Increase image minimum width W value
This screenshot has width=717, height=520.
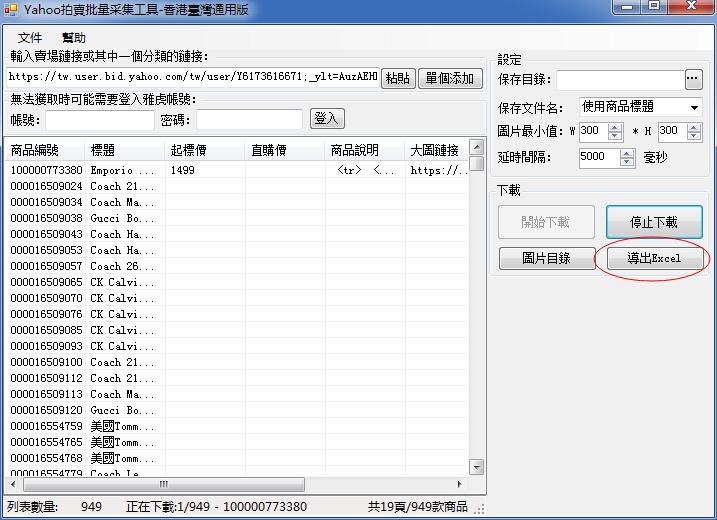tap(615, 128)
